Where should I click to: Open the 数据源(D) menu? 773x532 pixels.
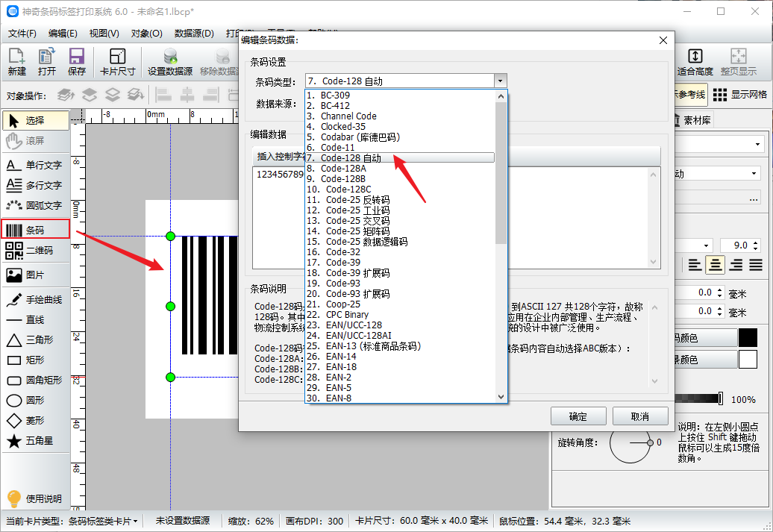[194, 34]
